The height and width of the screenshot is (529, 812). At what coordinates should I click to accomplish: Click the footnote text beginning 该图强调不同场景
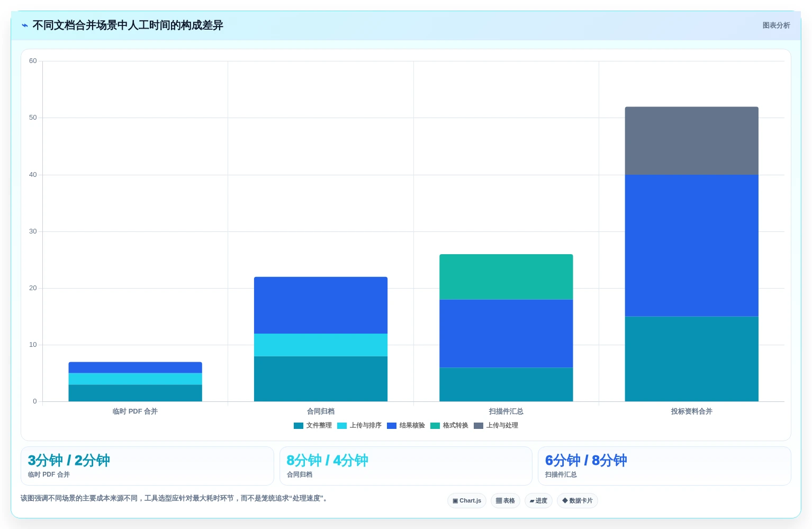pos(175,498)
